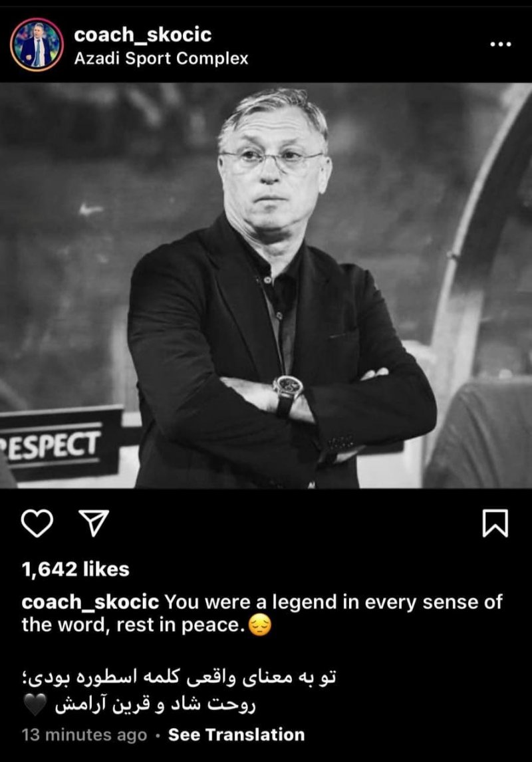The width and height of the screenshot is (532, 762).
Task: Open coach_skocic username in post header
Action: (143, 35)
